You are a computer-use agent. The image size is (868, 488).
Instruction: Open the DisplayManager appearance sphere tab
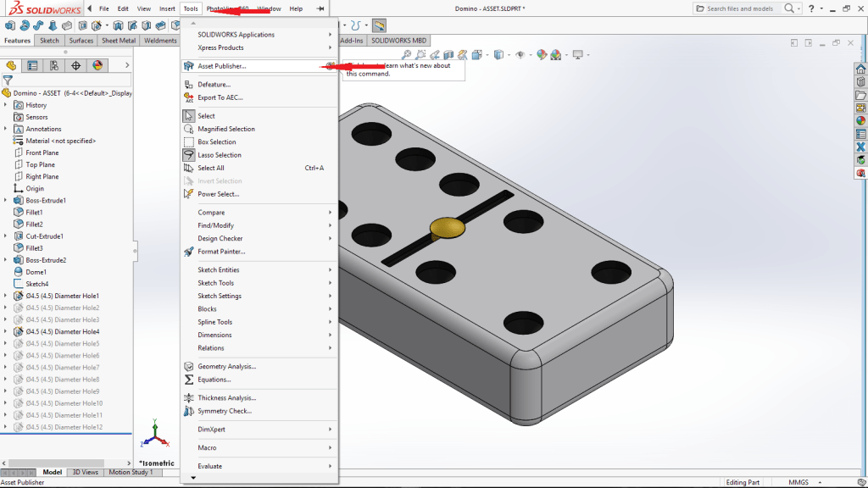[97, 65]
